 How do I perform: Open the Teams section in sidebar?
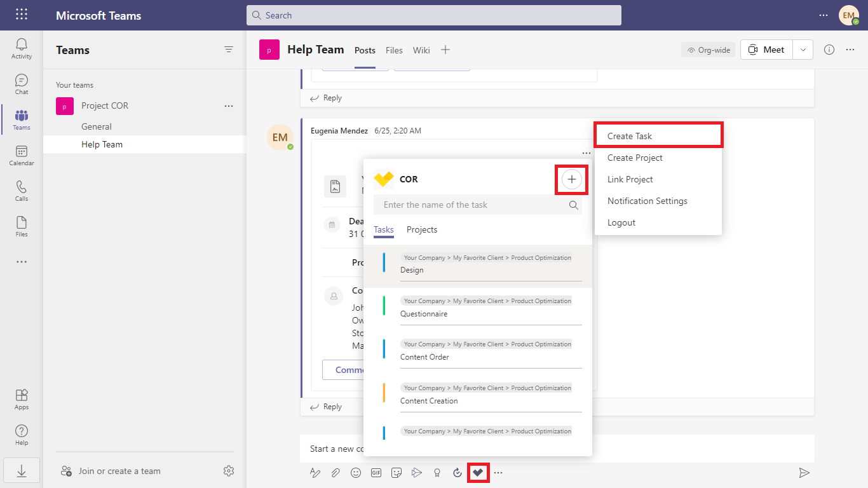click(x=22, y=119)
